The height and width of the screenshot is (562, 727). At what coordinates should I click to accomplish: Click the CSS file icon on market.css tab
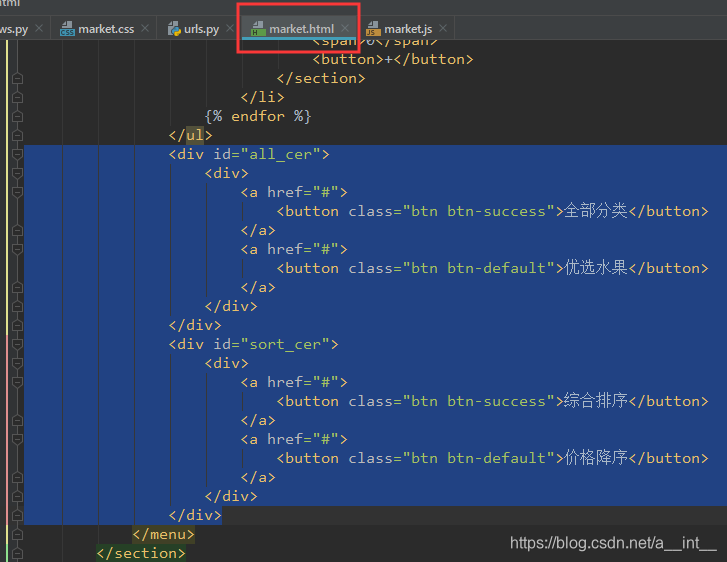pos(67,29)
